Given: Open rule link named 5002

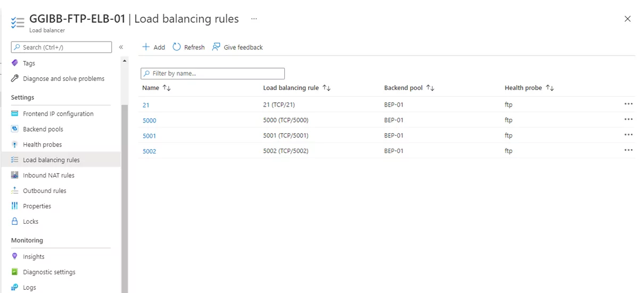Looking at the screenshot, I should tap(150, 151).
